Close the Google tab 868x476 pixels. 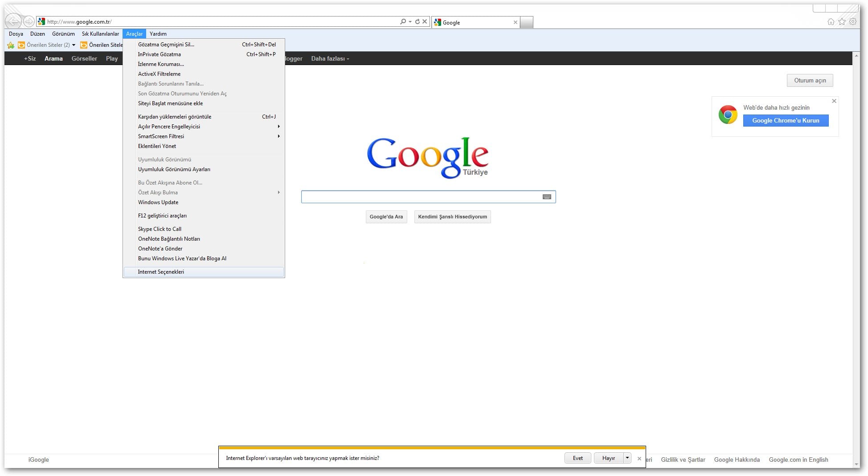516,22
